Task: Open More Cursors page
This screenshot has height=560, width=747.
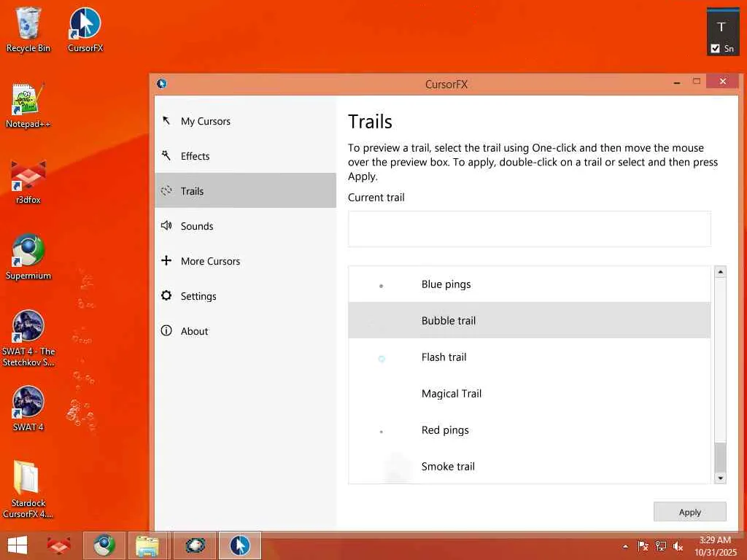Action: point(245,260)
